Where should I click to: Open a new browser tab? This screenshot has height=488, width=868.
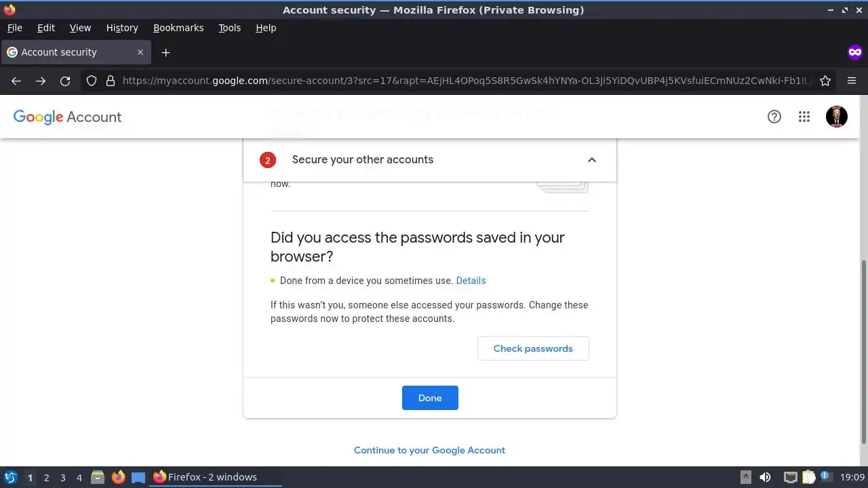pos(165,52)
